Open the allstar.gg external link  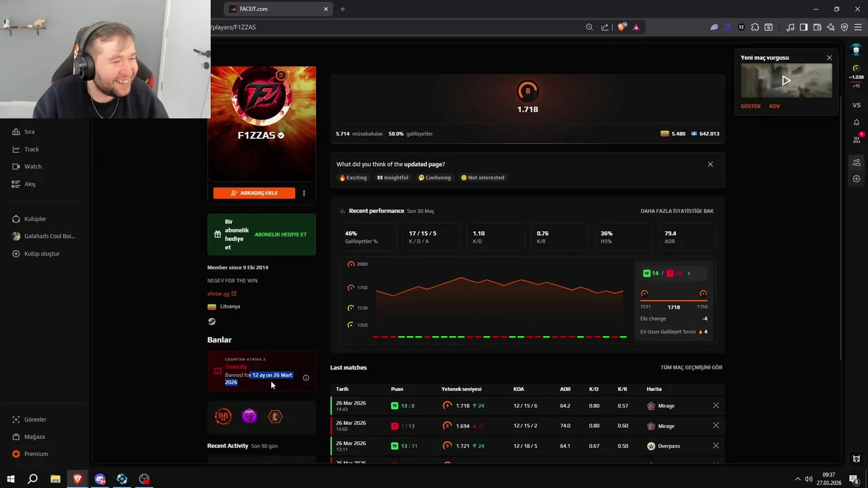pos(222,293)
